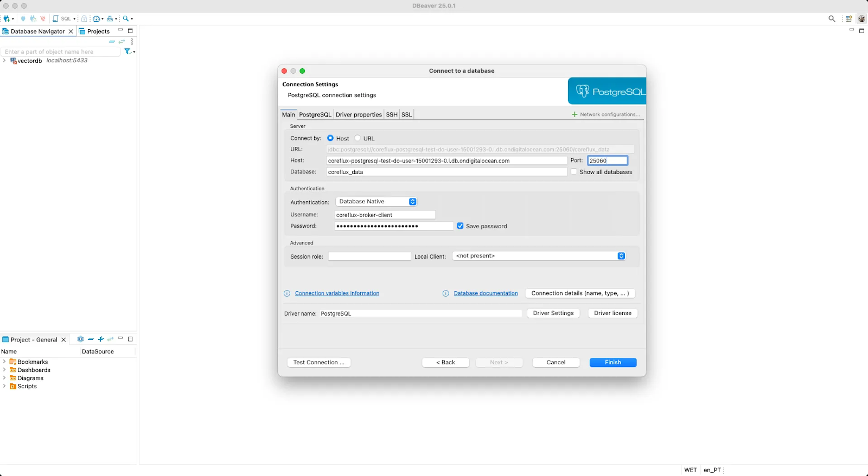Open the Driver properties tab
This screenshot has width=868, height=476.
[x=359, y=114]
